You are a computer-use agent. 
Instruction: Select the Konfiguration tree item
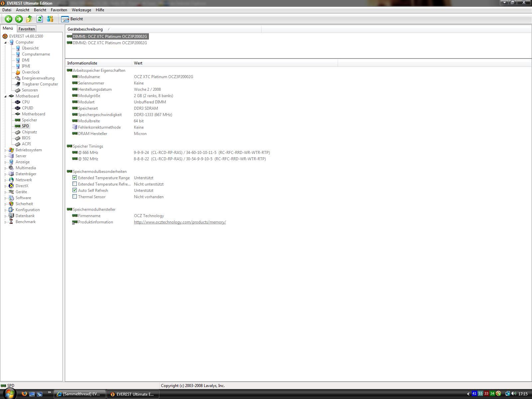(x=28, y=210)
